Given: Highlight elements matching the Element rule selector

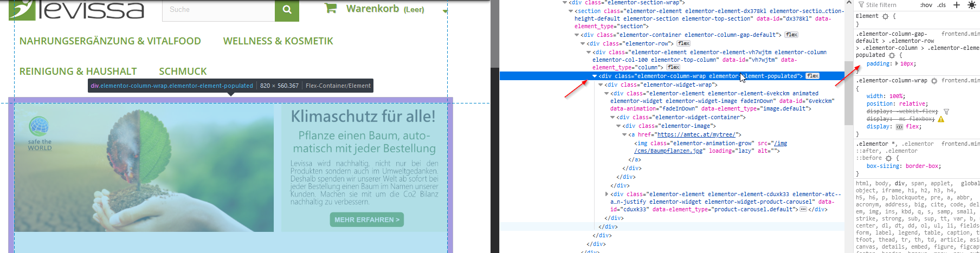Looking at the screenshot, I should (x=885, y=16).
